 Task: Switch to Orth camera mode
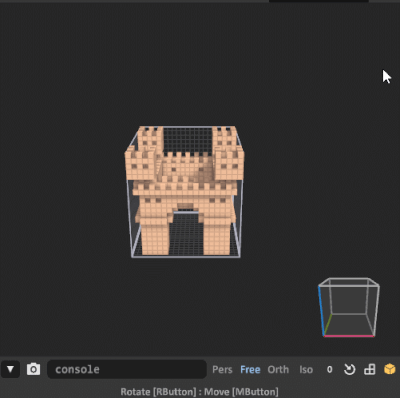[x=278, y=370]
